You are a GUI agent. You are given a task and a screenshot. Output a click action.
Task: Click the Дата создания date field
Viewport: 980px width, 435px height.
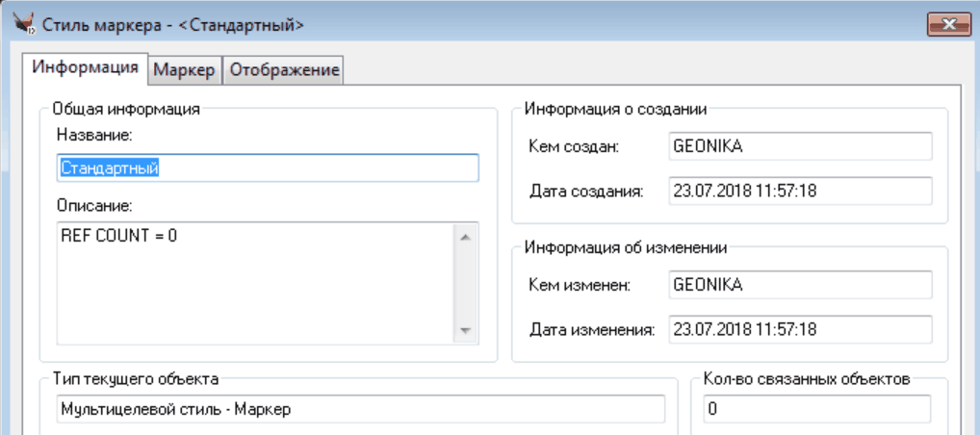(799, 191)
